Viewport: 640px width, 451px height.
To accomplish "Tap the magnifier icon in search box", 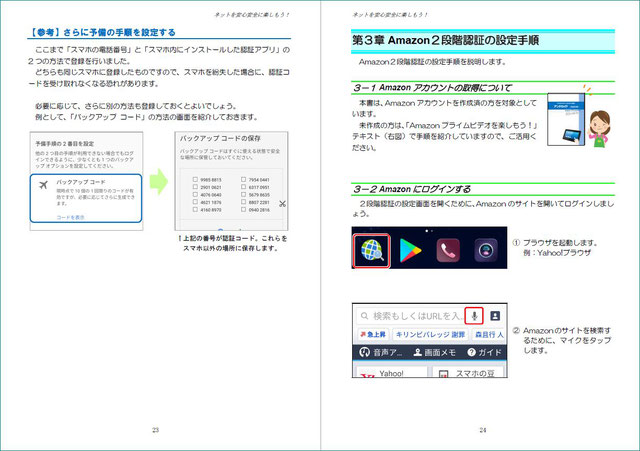I will (x=364, y=316).
